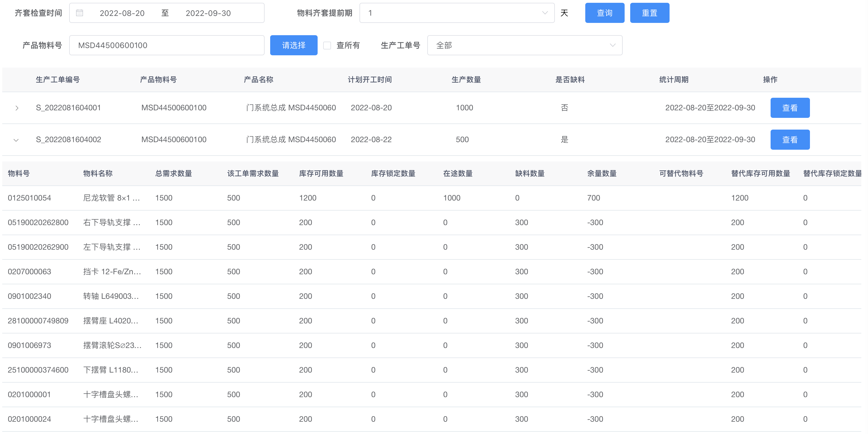Click the 统计周期 column header
Image resolution: width=868 pixels, height=434 pixels.
pos(673,80)
